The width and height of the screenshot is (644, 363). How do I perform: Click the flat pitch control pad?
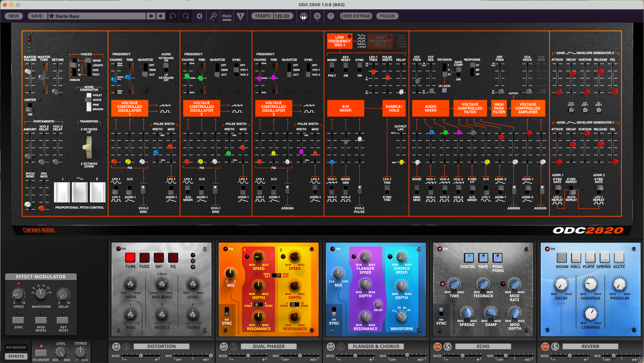click(x=62, y=192)
